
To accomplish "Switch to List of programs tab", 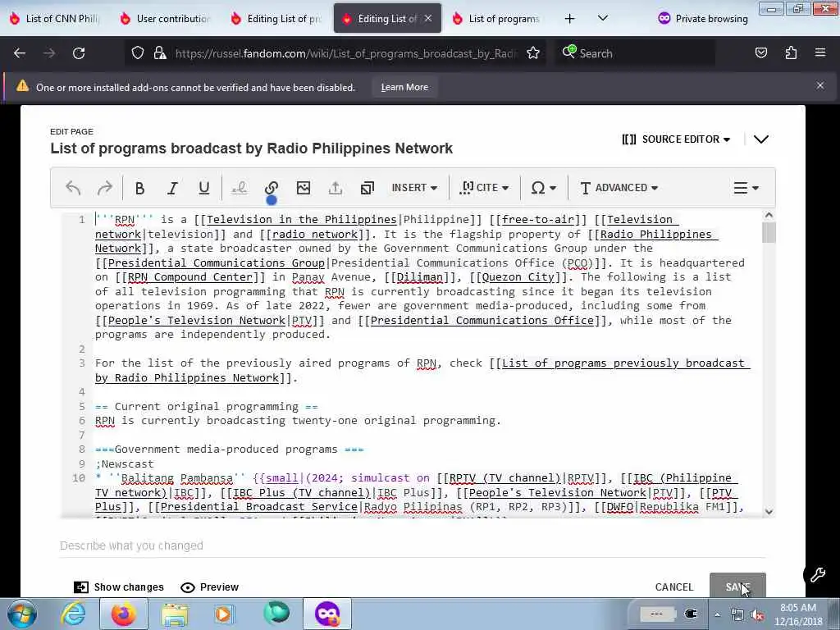I will (498, 19).
